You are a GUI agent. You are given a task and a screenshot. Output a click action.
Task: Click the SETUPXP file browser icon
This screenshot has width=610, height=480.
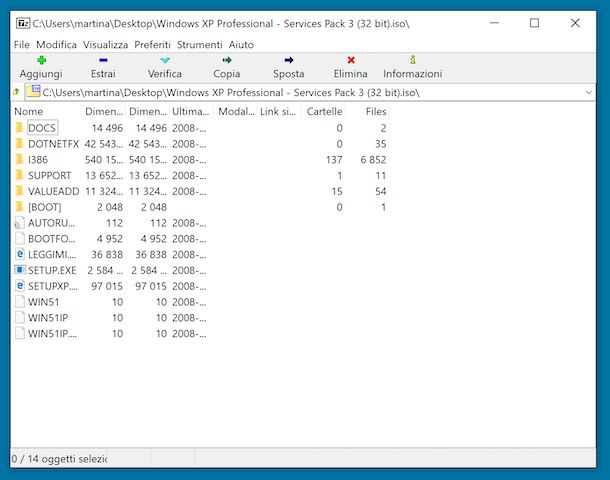click(19, 286)
